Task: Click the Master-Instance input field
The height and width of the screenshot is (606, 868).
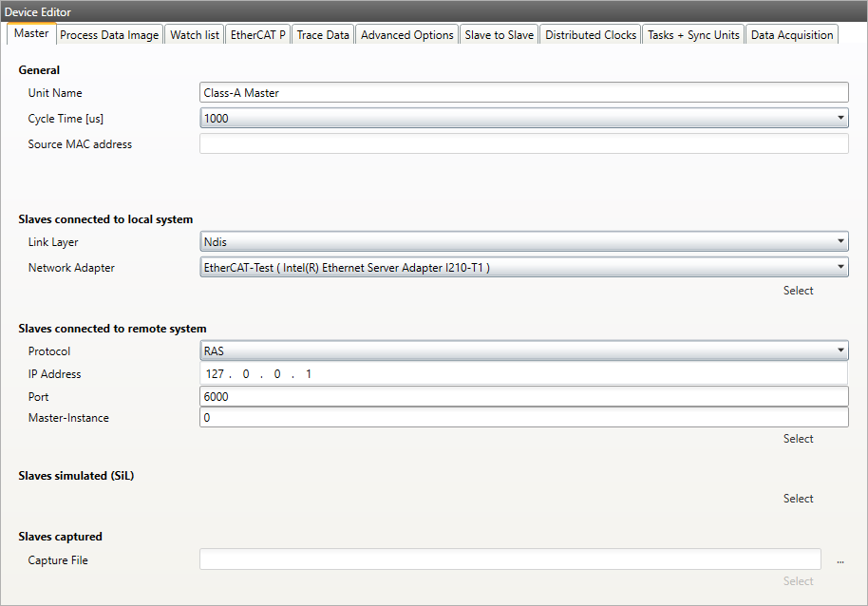Action: (x=523, y=418)
